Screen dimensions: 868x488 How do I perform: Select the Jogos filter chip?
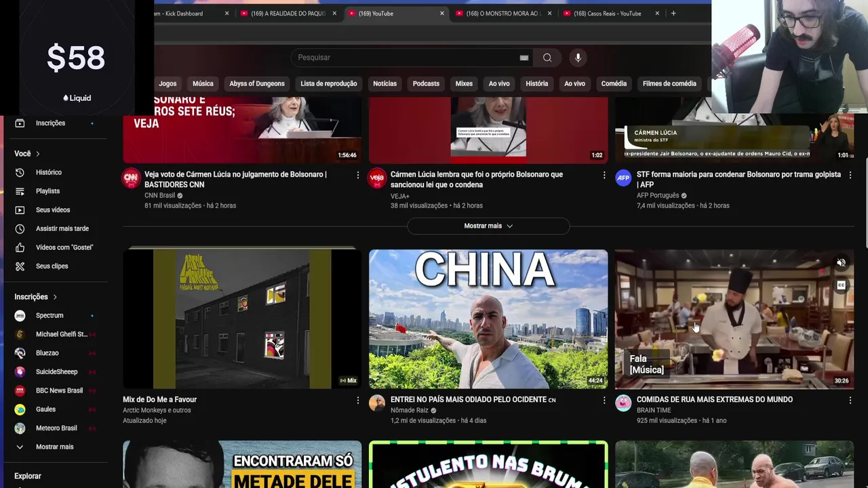click(167, 83)
